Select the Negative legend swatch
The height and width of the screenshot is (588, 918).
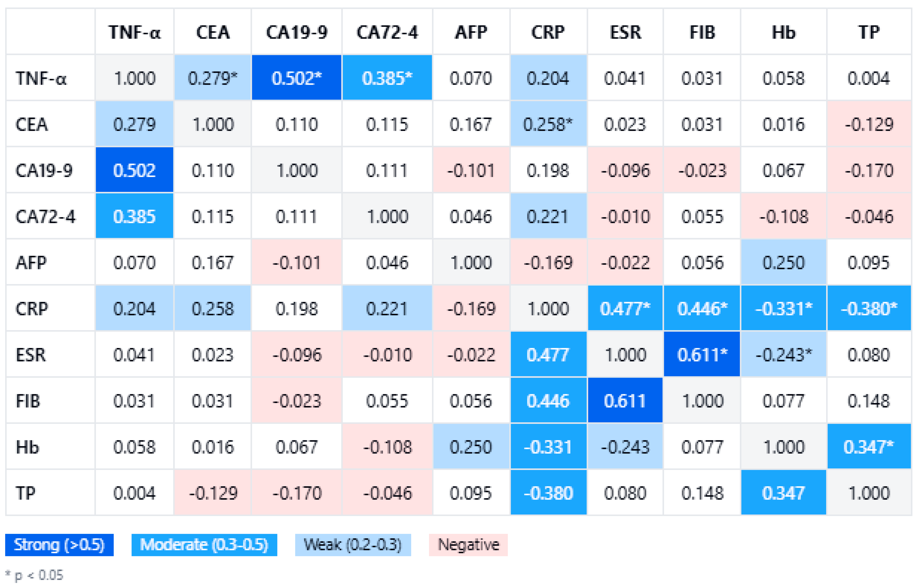tap(468, 545)
